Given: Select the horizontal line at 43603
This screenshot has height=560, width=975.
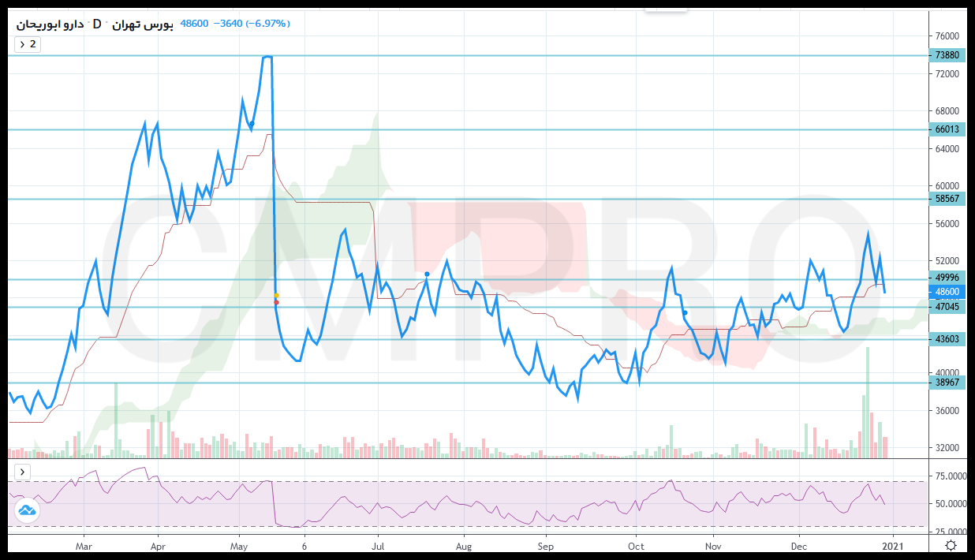Looking at the screenshot, I should pos(467,339).
